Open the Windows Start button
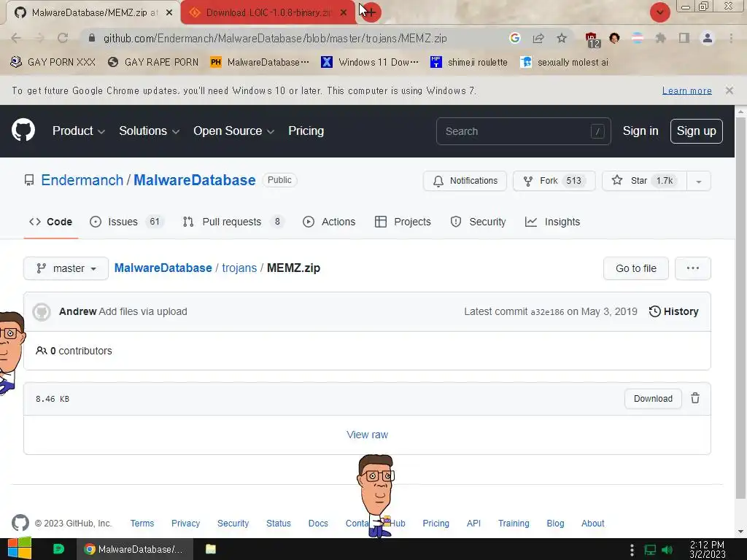This screenshot has width=747, height=560. click(19, 549)
